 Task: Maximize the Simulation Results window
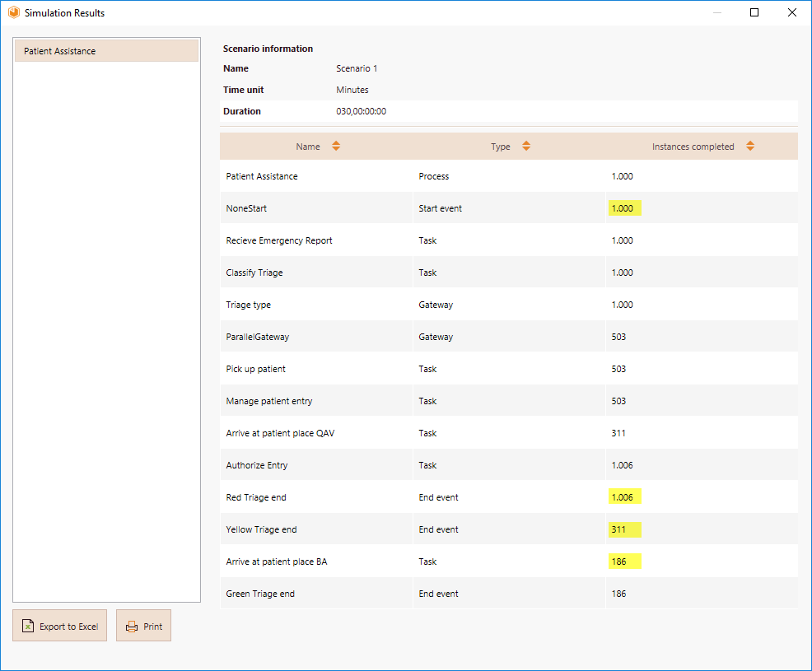point(754,12)
